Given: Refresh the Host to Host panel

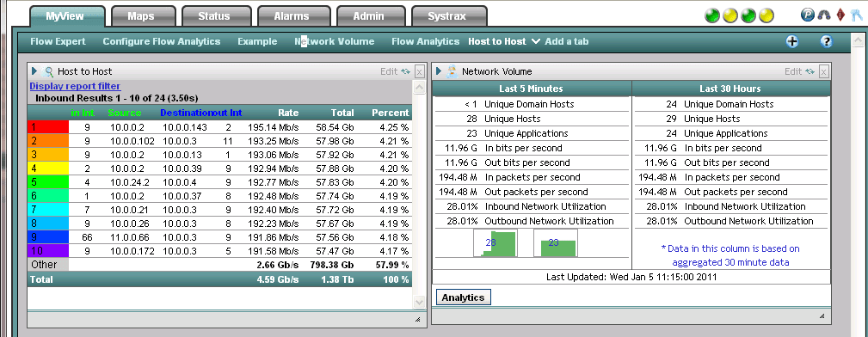Looking at the screenshot, I should point(406,71).
